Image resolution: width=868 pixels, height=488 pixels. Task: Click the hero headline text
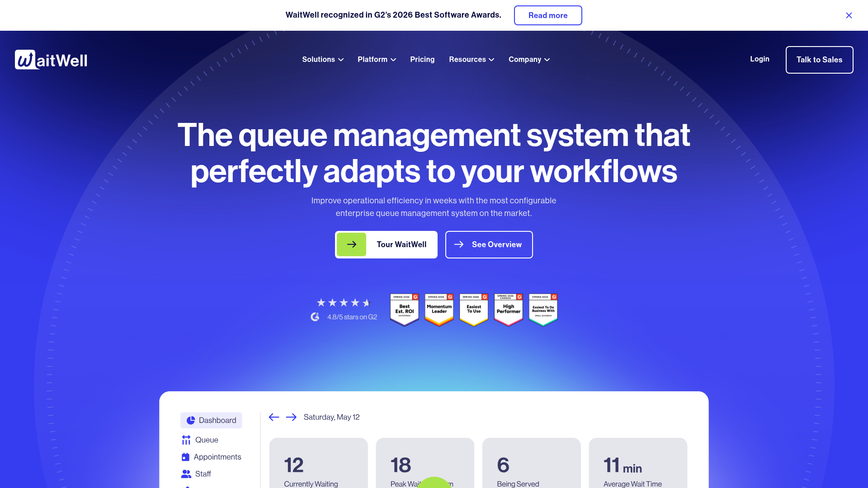tap(434, 153)
